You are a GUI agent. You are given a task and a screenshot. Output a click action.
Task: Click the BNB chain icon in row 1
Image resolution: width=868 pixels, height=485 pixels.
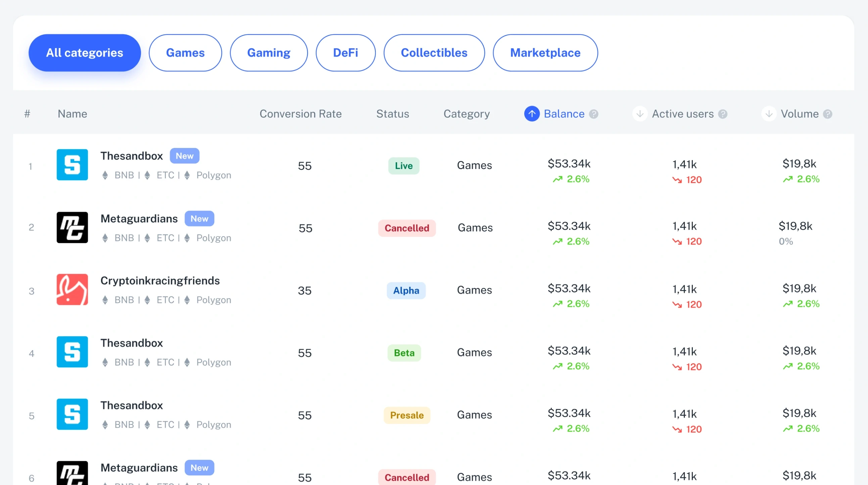(105, 175)
